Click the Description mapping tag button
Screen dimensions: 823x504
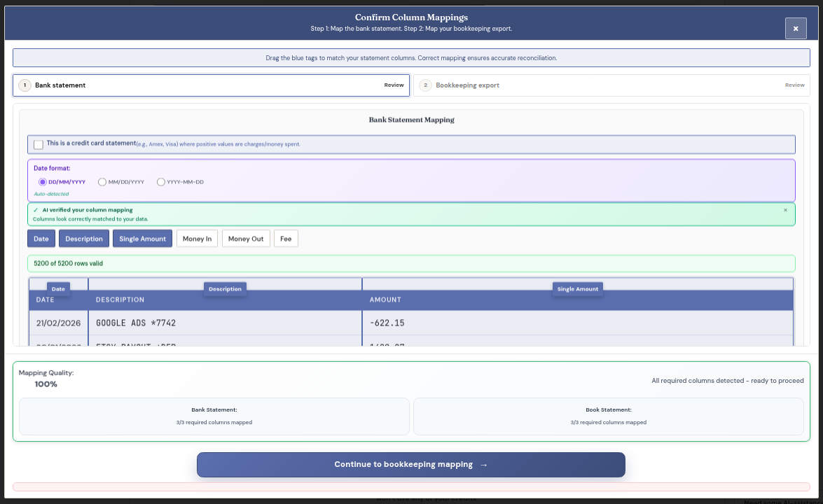coord(84,239)
